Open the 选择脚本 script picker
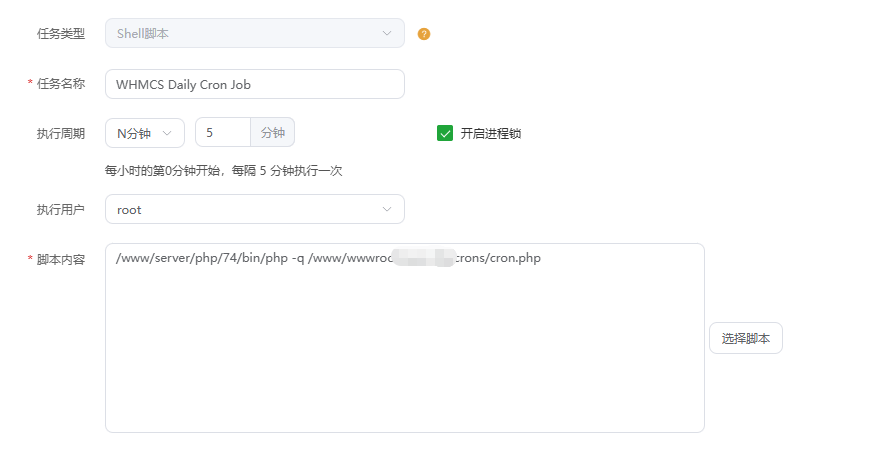The width and height of the screenshot is (880, 461). 746,338
